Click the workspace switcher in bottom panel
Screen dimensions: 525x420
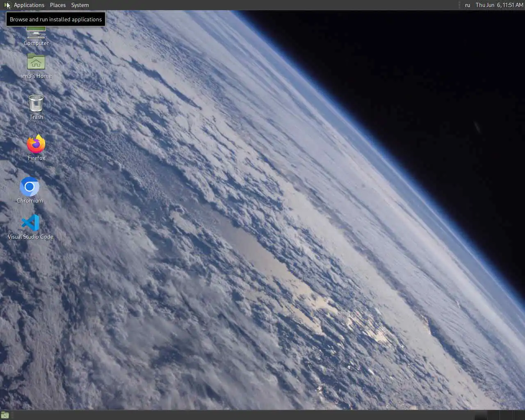499,415
